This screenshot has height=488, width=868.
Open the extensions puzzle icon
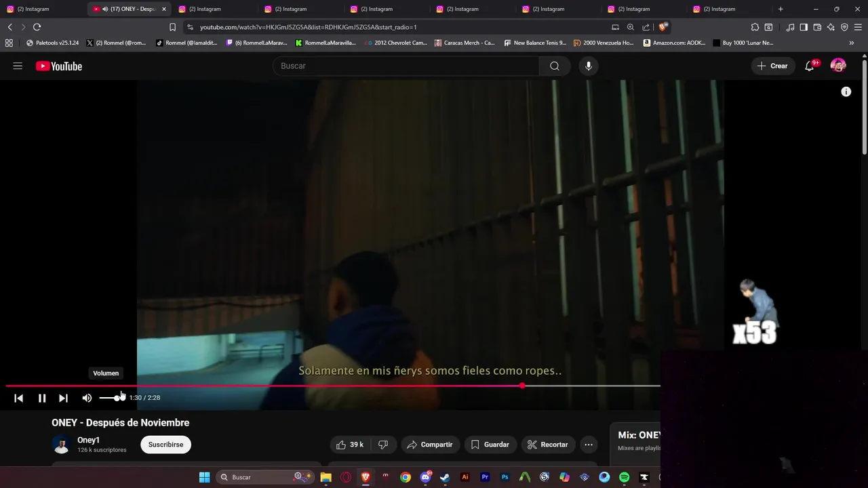click(x=755, y=27)
